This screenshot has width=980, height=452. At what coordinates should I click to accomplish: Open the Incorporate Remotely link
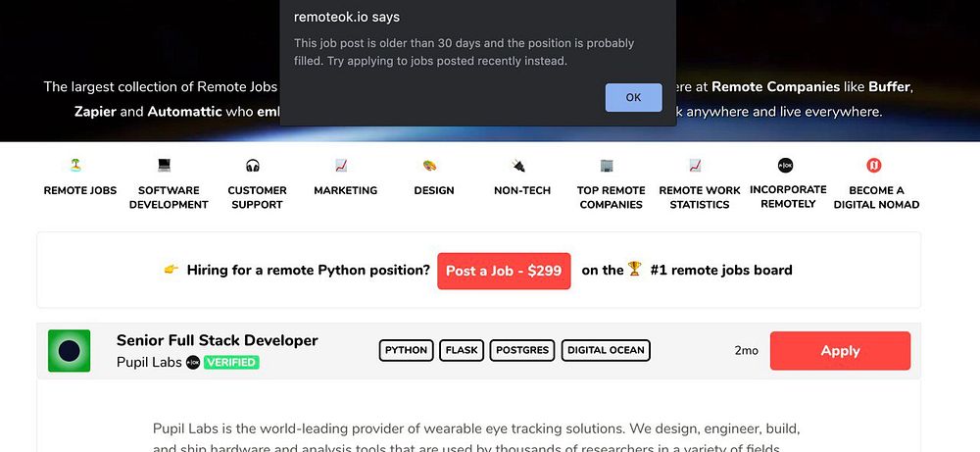(788, 197)
